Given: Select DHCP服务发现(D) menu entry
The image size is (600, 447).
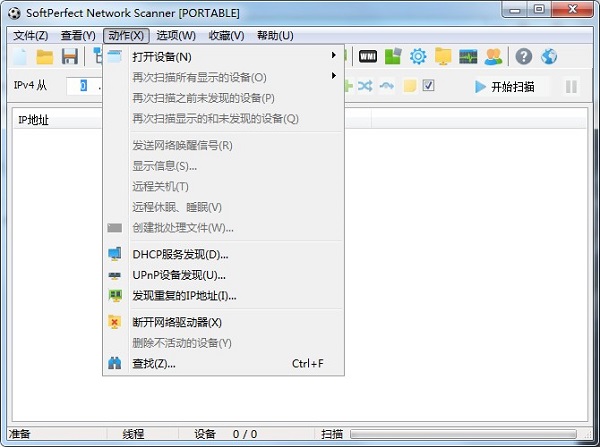Looking at the screenshot, I should (x=180, y=254).
